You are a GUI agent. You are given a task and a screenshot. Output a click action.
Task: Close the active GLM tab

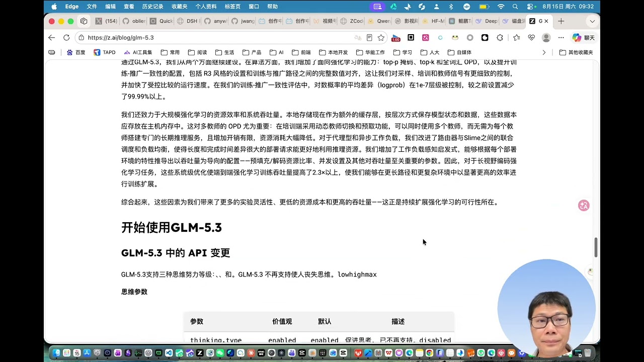pyautogui.click(x=546, y=21)
